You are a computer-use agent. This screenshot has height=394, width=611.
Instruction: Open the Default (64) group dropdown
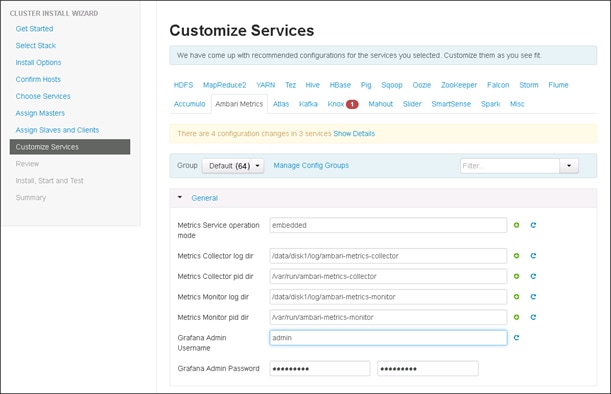click(233, 166)
